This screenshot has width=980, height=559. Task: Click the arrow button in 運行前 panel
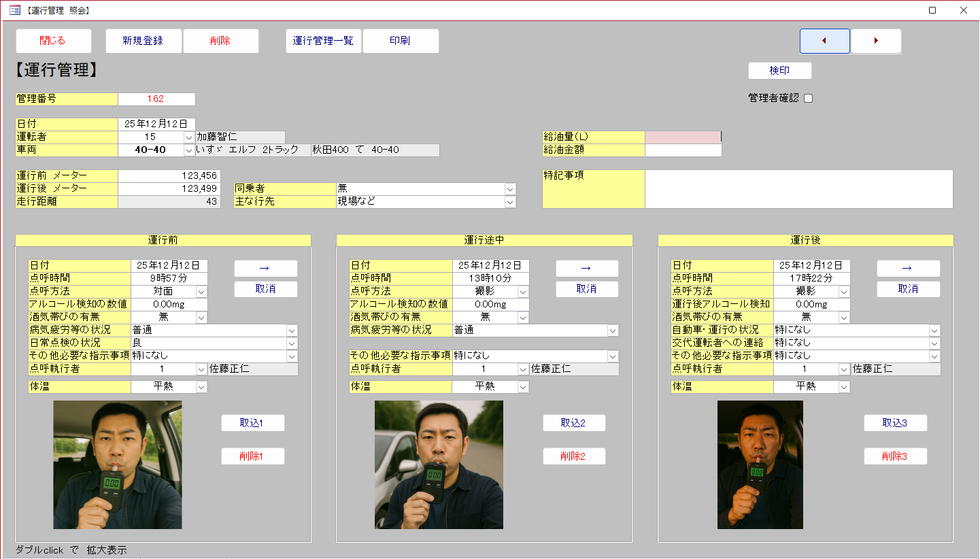(265, 269)
